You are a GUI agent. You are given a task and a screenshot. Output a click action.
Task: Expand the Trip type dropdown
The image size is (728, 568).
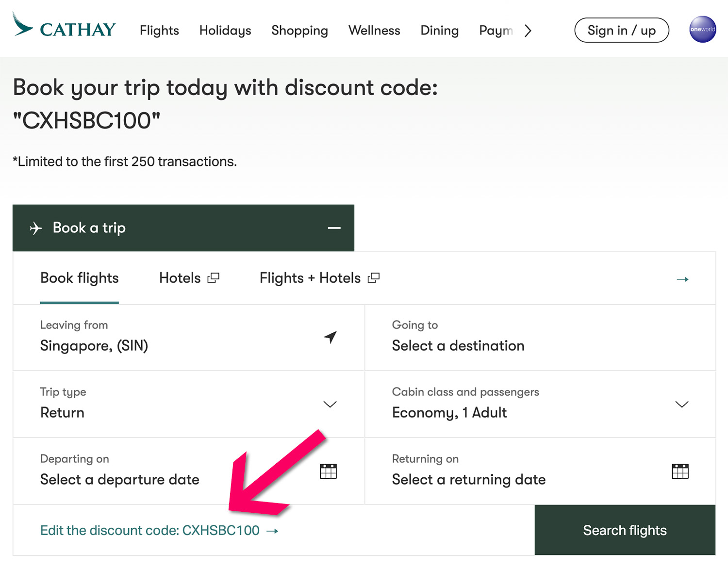(x=330, y=404)
